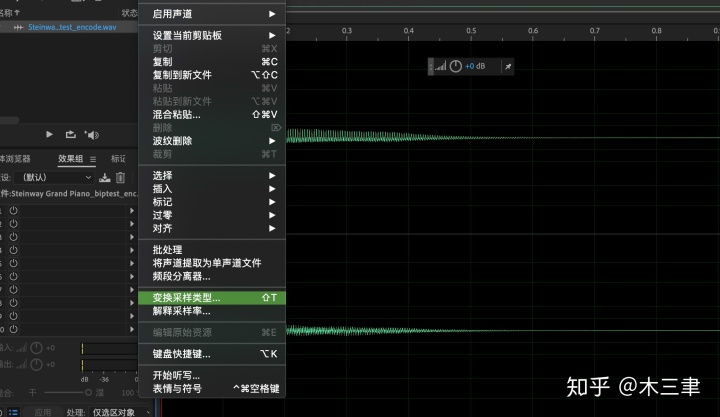Choose 批处理 from the menu
This screenshot has width=720, height=417.
[212, 250]
